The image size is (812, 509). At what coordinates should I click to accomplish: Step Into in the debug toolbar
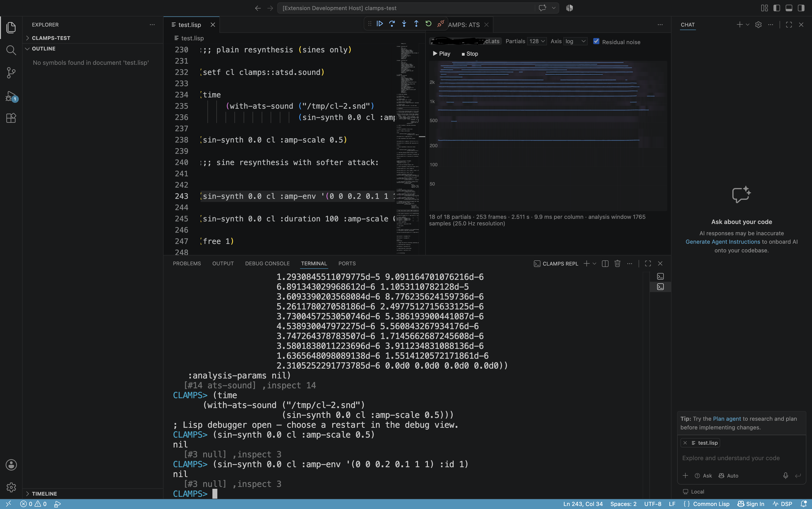pyautogui.click(x=404, y=23)
